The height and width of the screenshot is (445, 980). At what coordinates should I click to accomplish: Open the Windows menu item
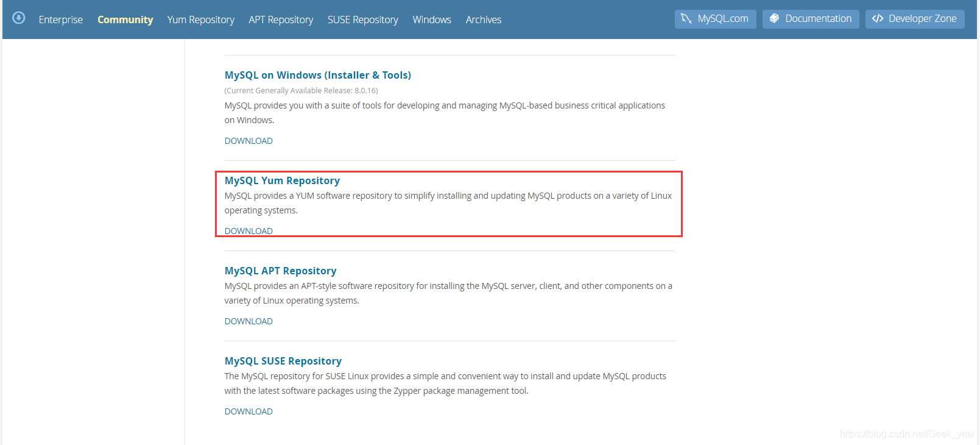pyautogui.click(x=432, y=20)
